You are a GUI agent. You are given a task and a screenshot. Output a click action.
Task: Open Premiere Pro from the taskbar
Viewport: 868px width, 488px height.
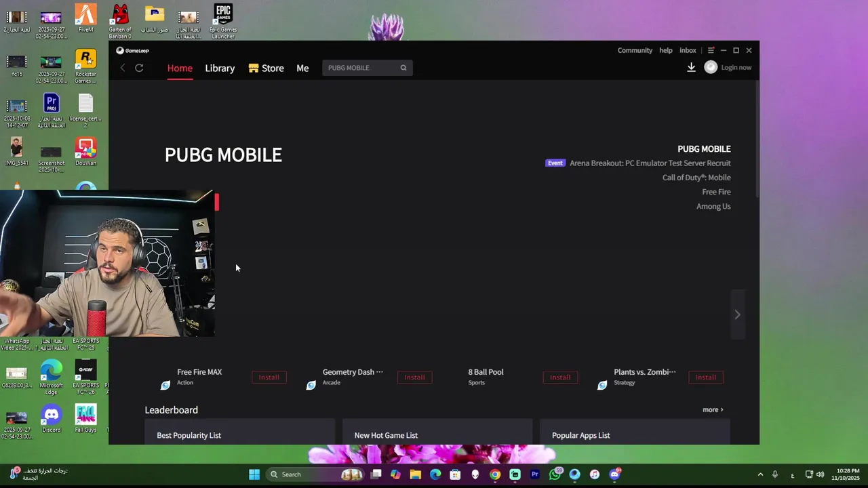point(535,474)
